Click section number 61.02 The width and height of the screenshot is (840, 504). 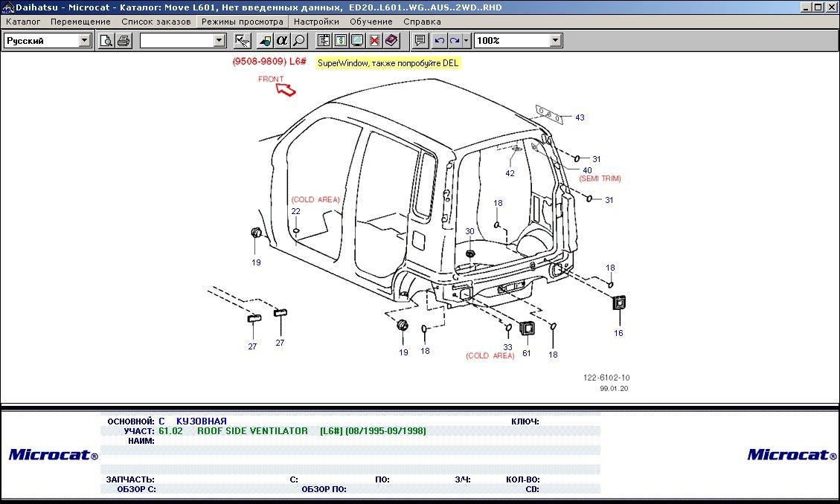click(170, 431)
